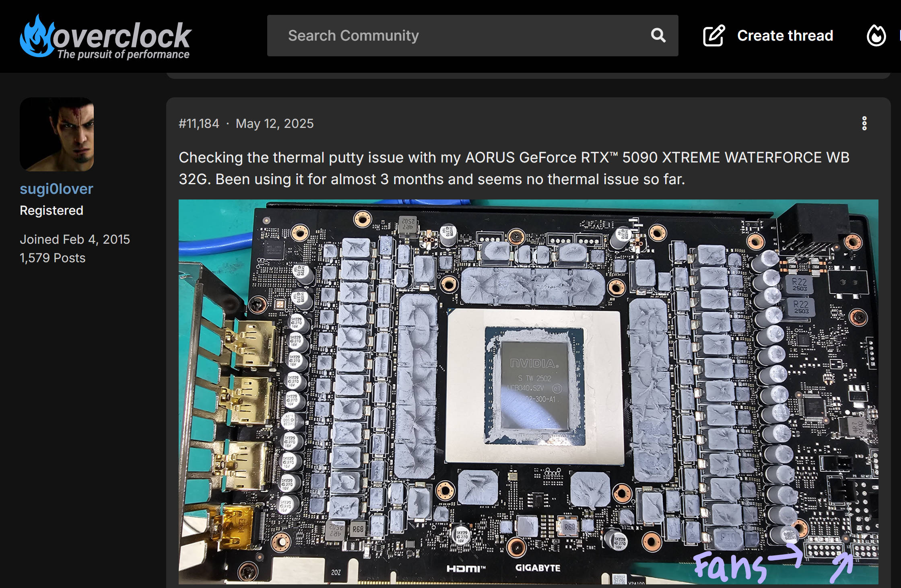Screen dimensions: 901x588
Task: Click the 1,579 Posts count
Action: point(53,258)
